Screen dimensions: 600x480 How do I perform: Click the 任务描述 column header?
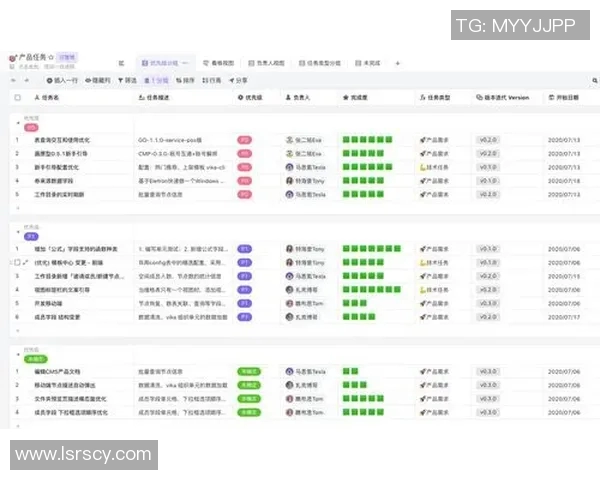coord(154,98)
